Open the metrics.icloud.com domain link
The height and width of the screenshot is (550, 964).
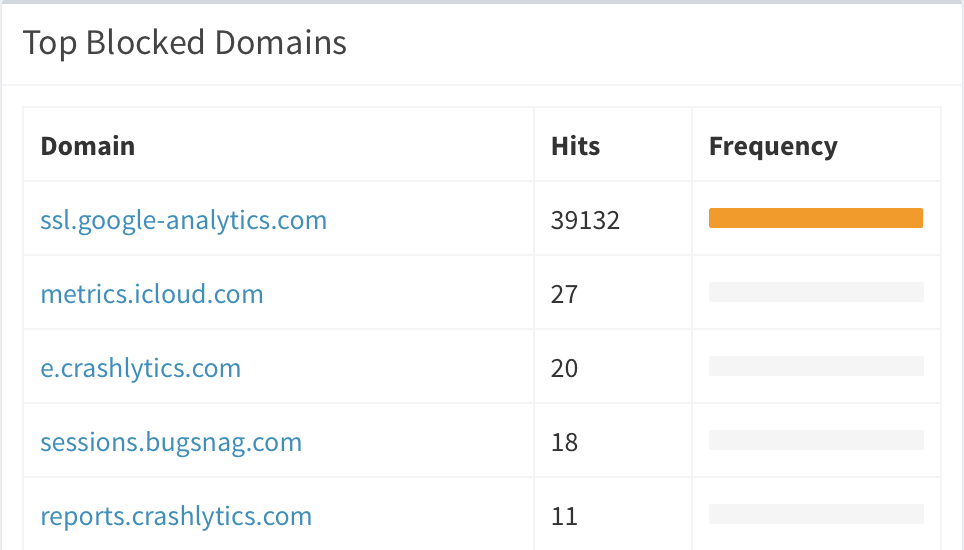[x=152, y=294]
